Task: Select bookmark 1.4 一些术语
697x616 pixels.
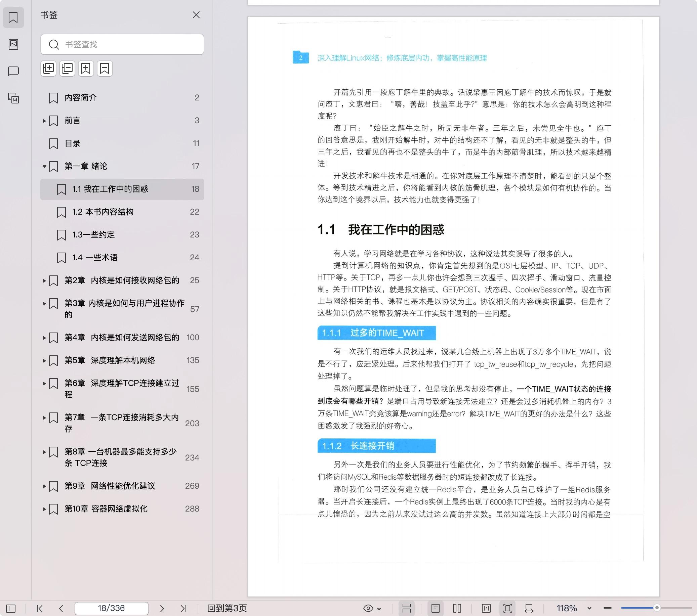Action: pyautogui.click(x=122, y=258)
